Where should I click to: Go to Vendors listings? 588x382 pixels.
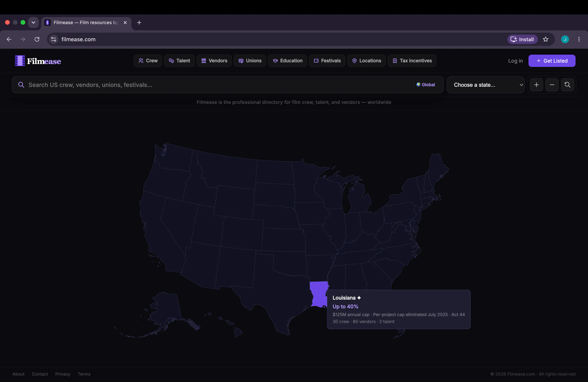[x=214, y=61]
